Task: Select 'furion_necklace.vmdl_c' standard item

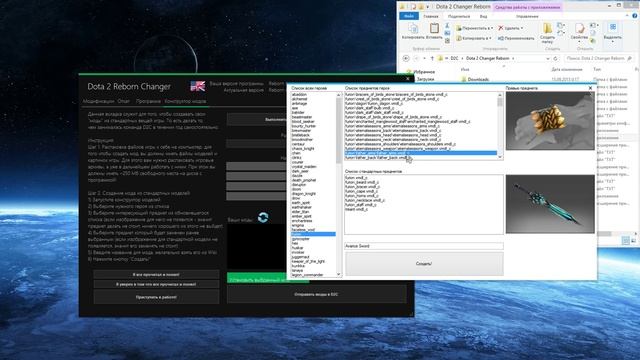Action: (365, 200)
